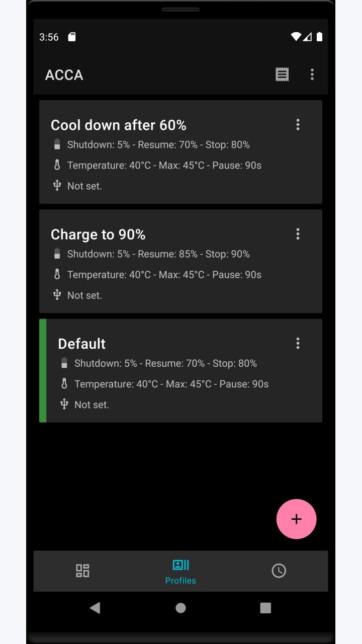Open the logs receipt icon in toolbar
This screenshot has width=362, height=644.
click(x=282, y=74)
